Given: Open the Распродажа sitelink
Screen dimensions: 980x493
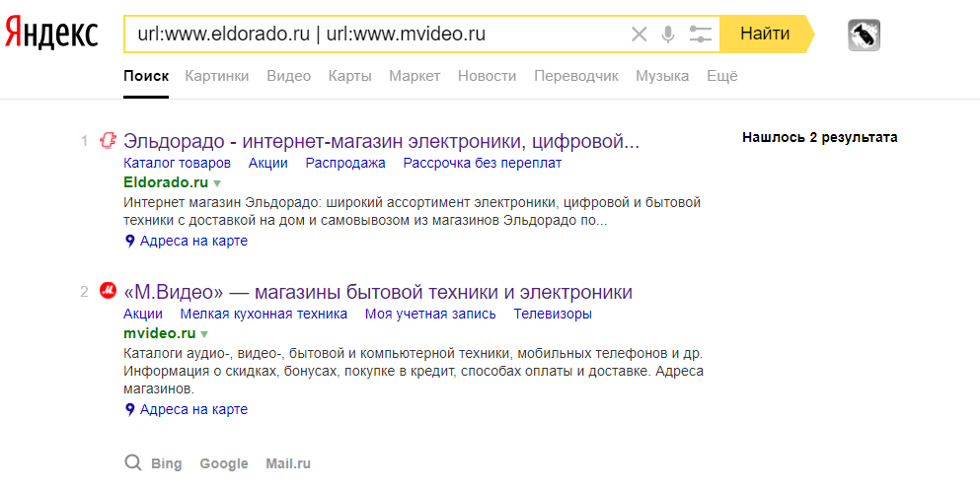Looking at the screenshot, I should click(x=345, y=163).
